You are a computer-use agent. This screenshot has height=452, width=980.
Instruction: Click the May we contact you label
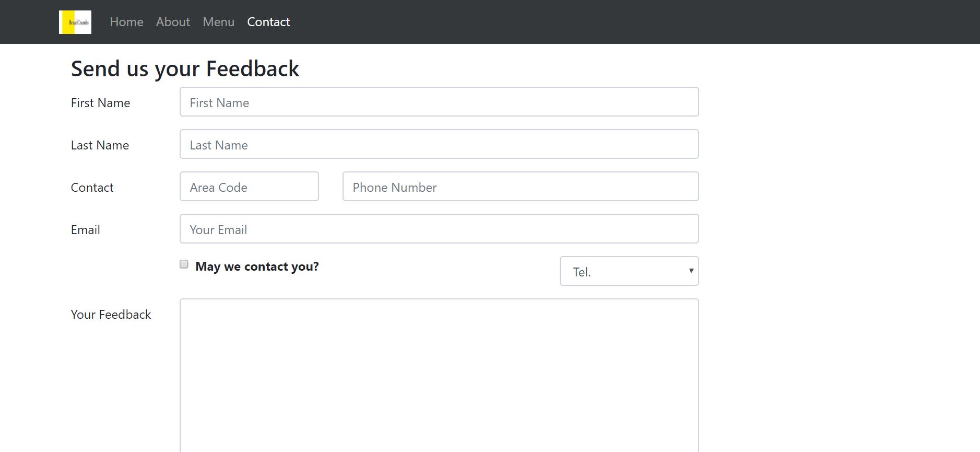257,266
